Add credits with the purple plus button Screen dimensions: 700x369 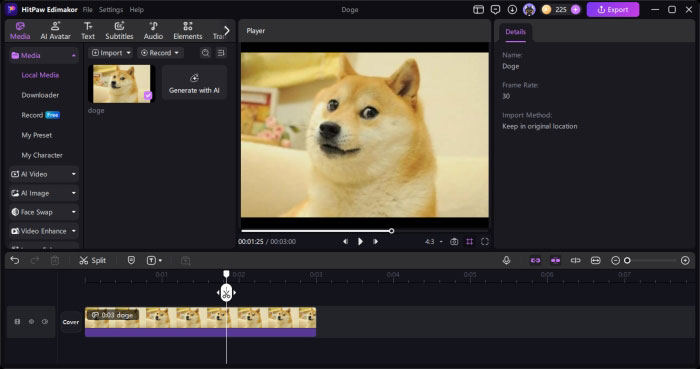pos(576,9)
